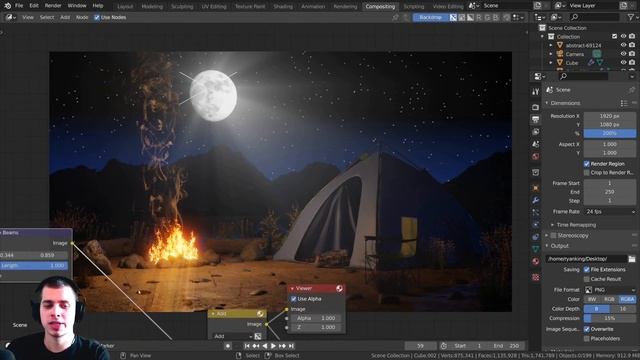640x360 pixels.
Task: Toggle the Cache Result checkbox
Action: 587,279
